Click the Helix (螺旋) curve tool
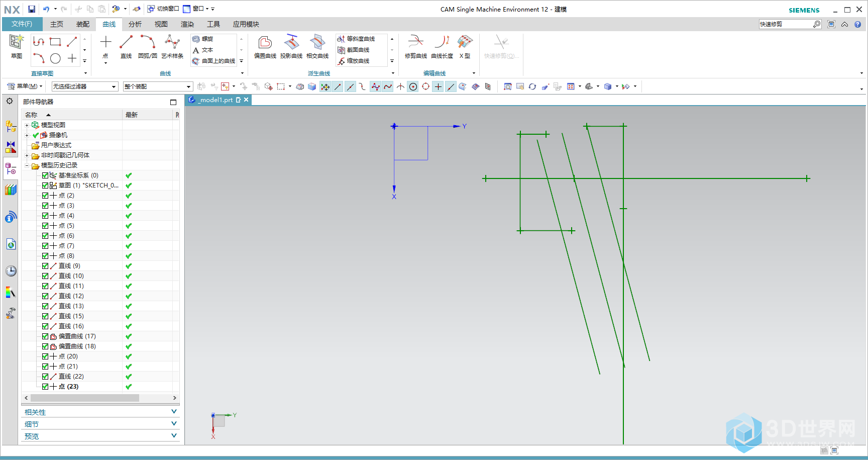Image resolution: width=868 pixels, height=460 pixels. pyautogui.click(x=203, y=39)
